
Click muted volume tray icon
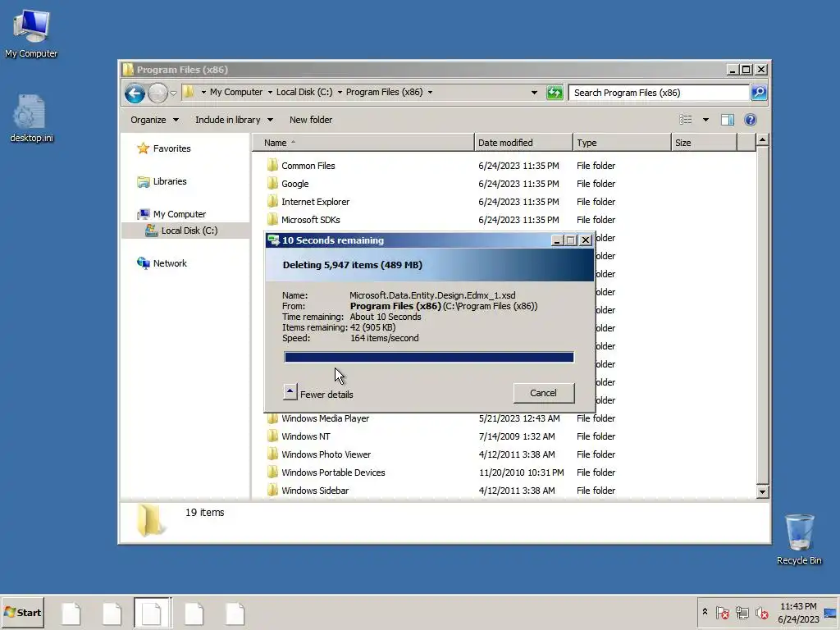(761, 613)
